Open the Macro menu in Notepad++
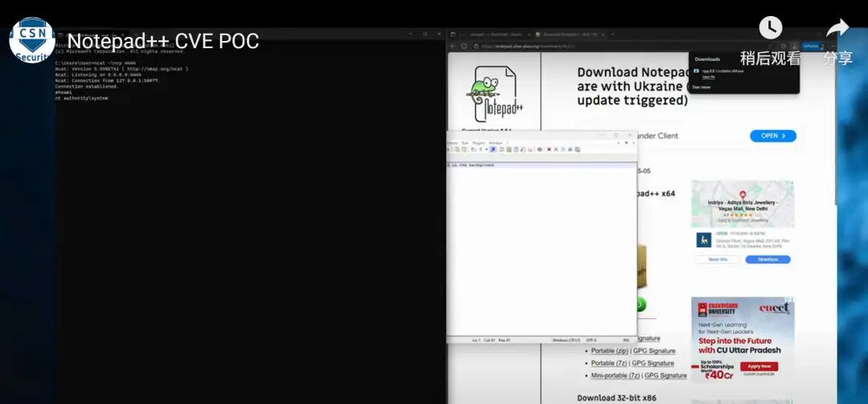 click(x=452, y=143)
